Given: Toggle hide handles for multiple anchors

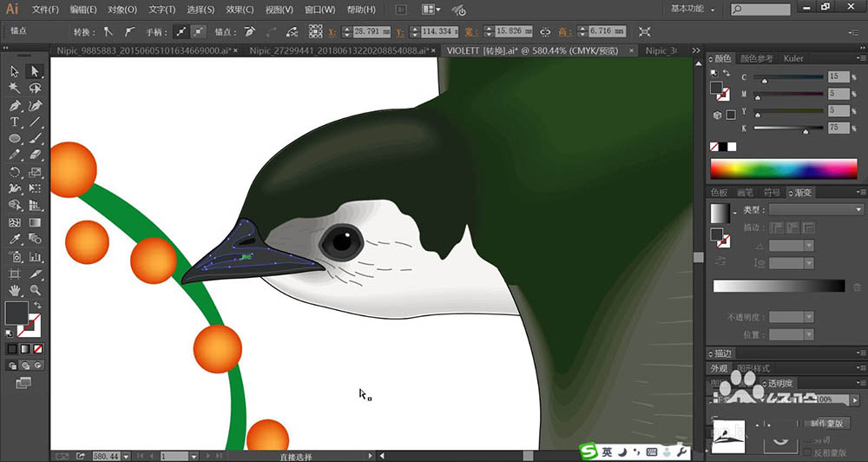Looking at the screenshot, I should [x=198, y=32].
